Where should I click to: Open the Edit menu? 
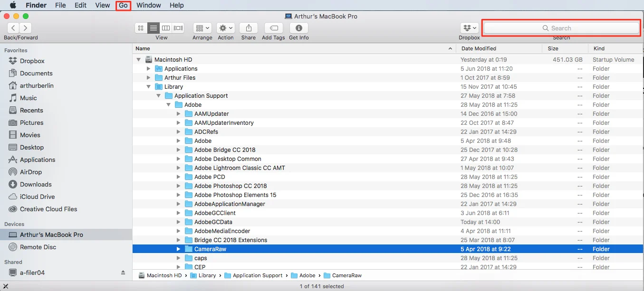pyautogui.click(x=81, y=5)
